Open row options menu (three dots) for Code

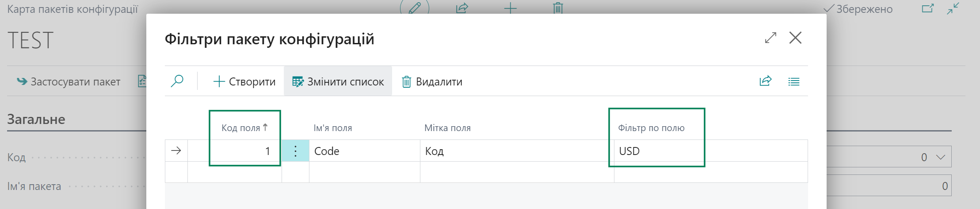tap(295, 151)
